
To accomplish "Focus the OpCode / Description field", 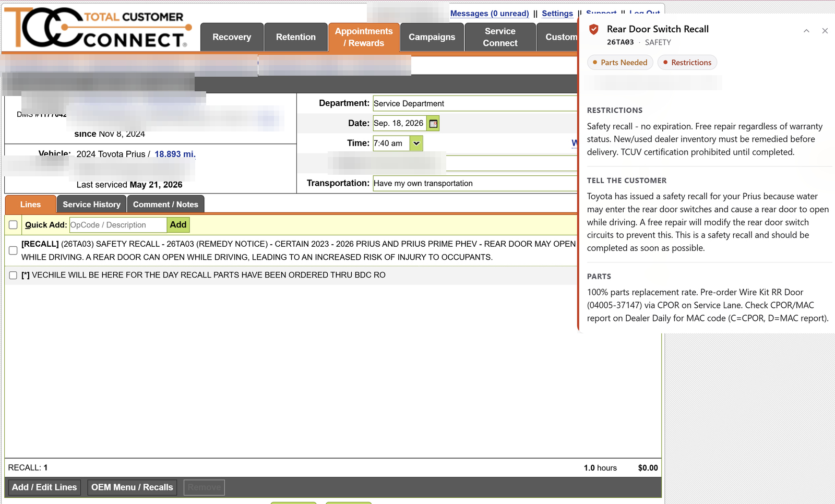I will point(118,225).
